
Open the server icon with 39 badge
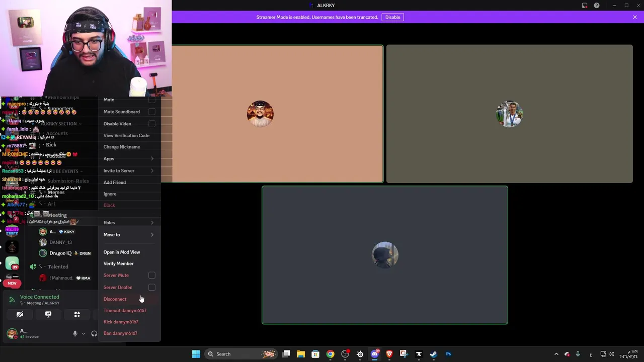12,263
